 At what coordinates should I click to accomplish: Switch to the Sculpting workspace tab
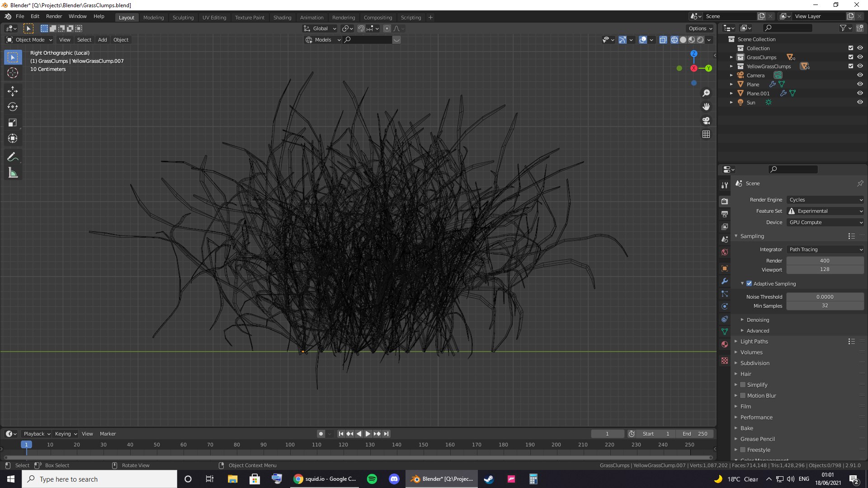[183, 18]
